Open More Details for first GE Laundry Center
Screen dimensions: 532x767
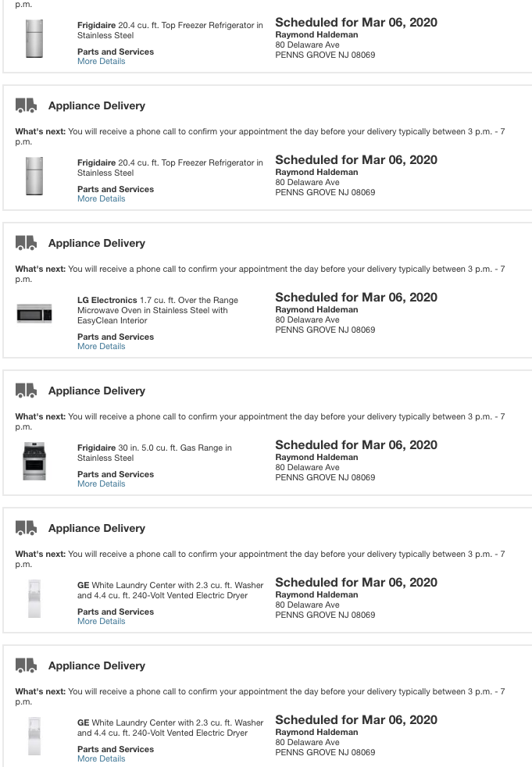[102, 621]
